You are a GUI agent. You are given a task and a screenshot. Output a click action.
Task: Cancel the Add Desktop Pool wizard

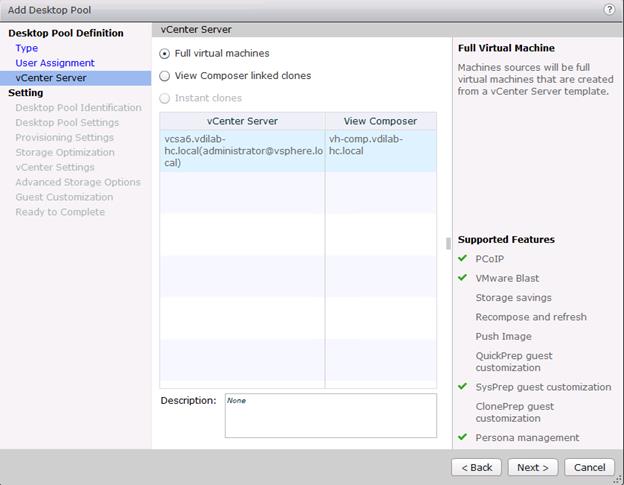coord(589,467)
